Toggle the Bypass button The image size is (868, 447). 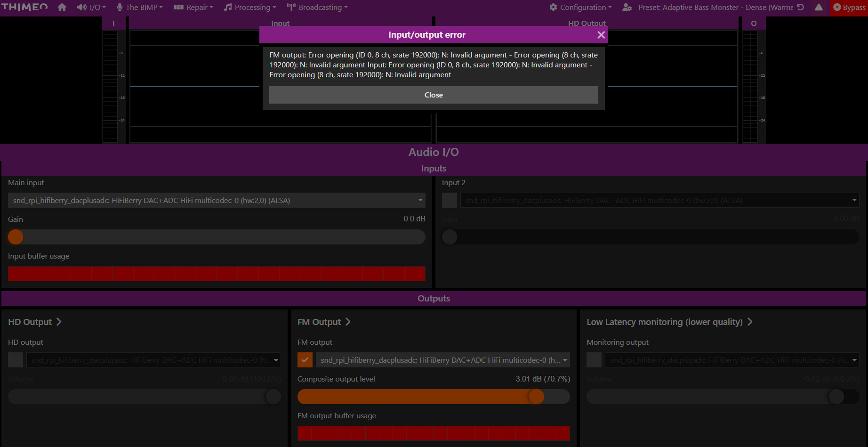click(x=849, y=7)
